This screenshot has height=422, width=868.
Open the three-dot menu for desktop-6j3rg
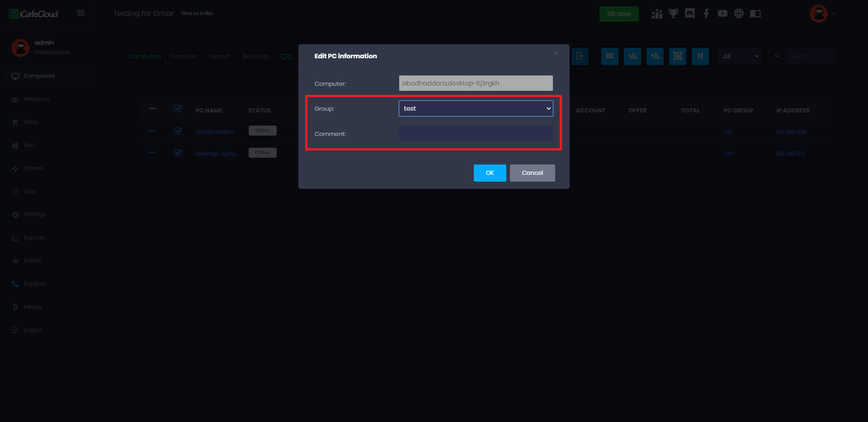click(x=151, y=153)
